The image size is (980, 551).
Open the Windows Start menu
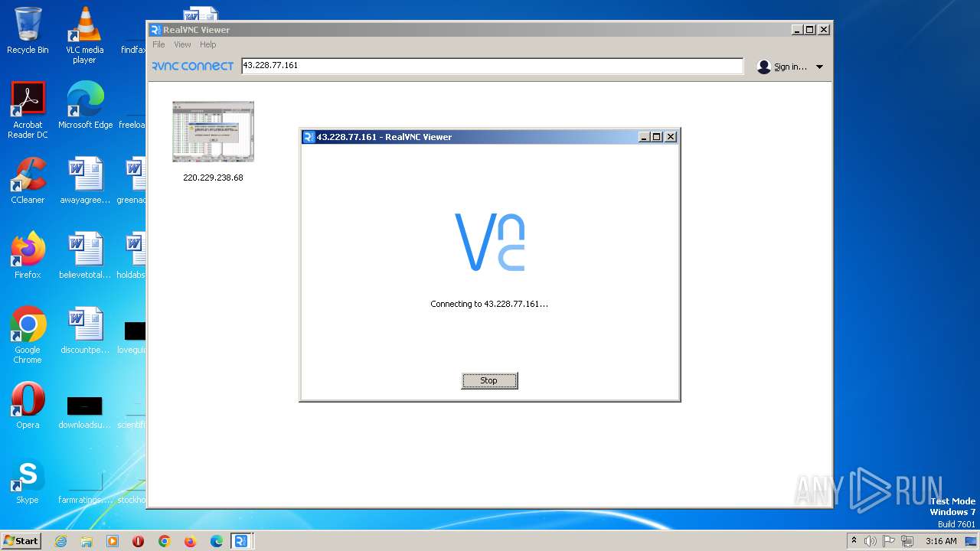point(21,540)
